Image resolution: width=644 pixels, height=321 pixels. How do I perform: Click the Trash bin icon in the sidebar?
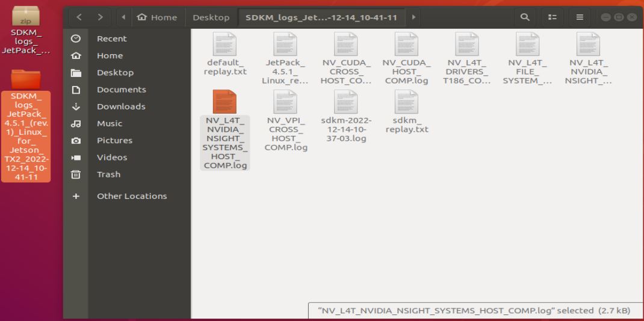tap(76, 175)
